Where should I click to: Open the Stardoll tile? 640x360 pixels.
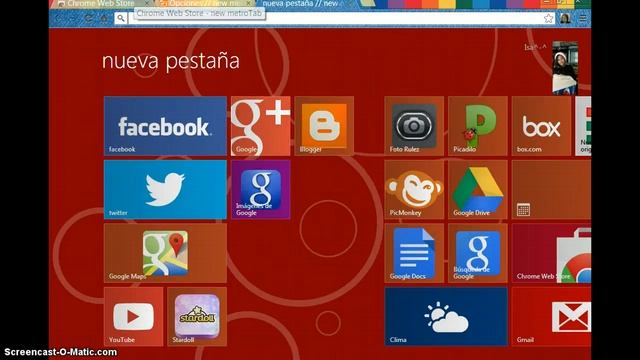tap(197, 317)
